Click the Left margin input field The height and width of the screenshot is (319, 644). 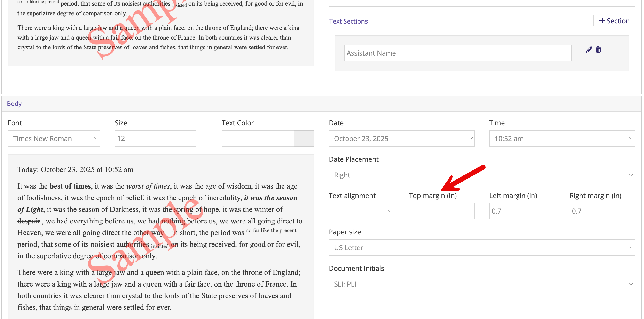click(522, 211)
